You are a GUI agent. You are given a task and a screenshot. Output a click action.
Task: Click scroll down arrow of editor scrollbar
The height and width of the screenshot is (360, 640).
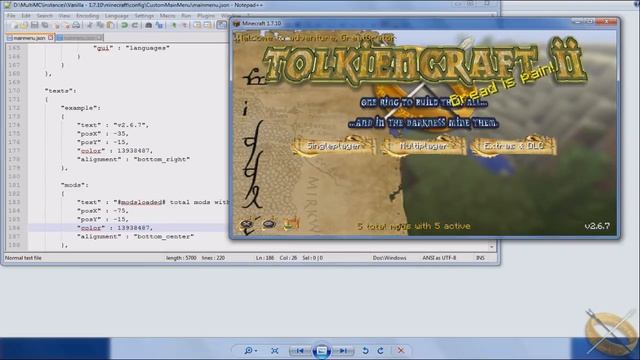[x=492, y=247]
